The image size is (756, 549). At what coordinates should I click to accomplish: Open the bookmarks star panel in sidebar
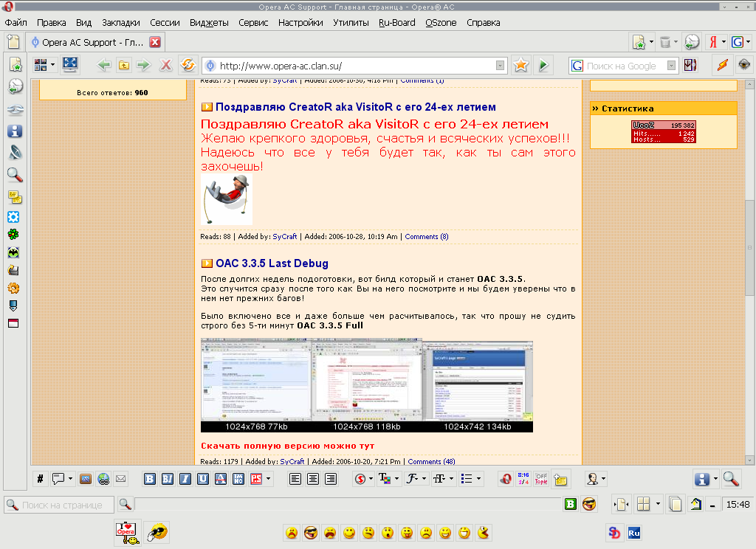[x=16, y=64]
